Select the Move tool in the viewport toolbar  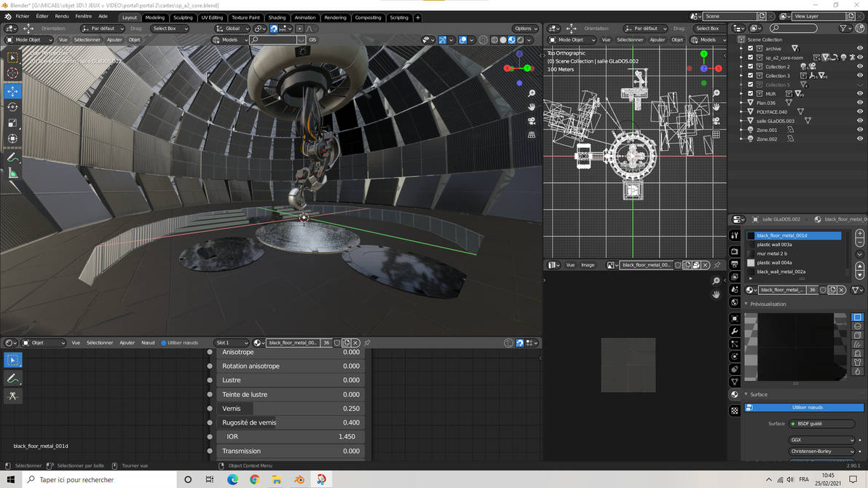click(12, 91)
